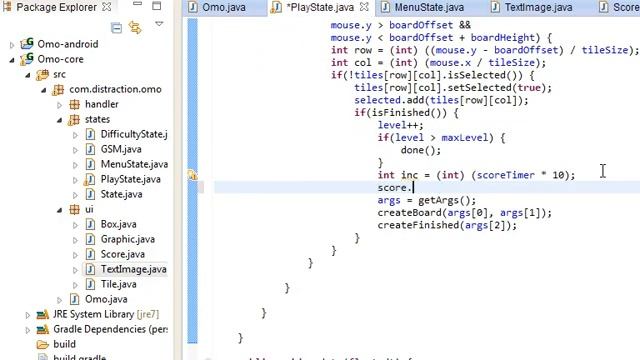Click the Graphic.java file icon
This screenshot has height=360, width=640.
pos(90,240)
